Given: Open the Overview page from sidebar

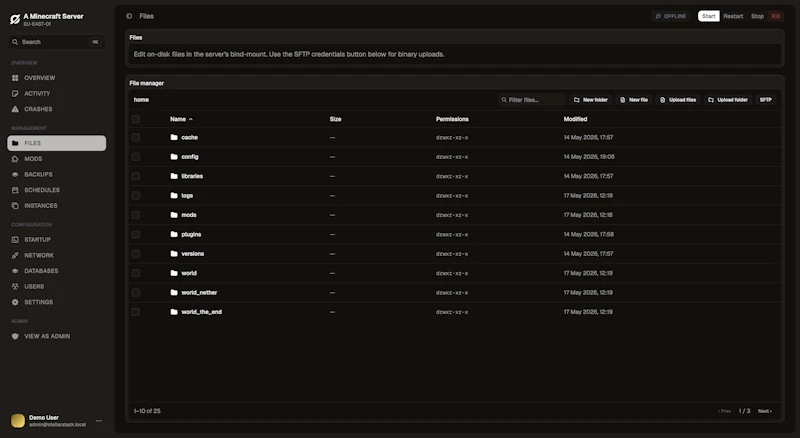Looking at the screenshot, I should pyautogui.click(x=57, y=78).
